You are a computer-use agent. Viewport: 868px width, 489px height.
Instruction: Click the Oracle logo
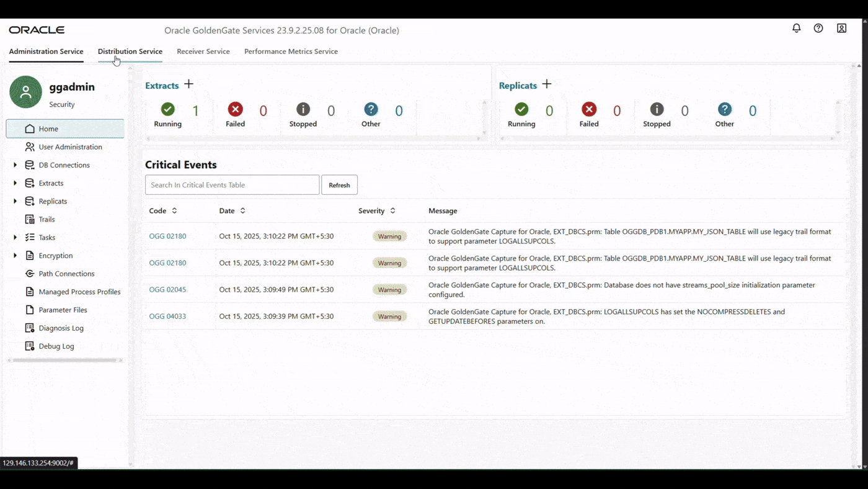[37, 30]
